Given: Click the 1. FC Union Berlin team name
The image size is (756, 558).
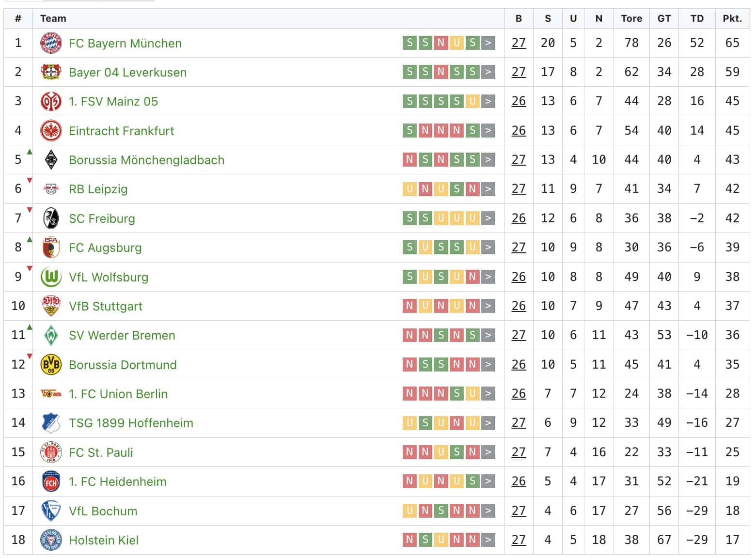Looking at the screenshot, I should [118, 394].
